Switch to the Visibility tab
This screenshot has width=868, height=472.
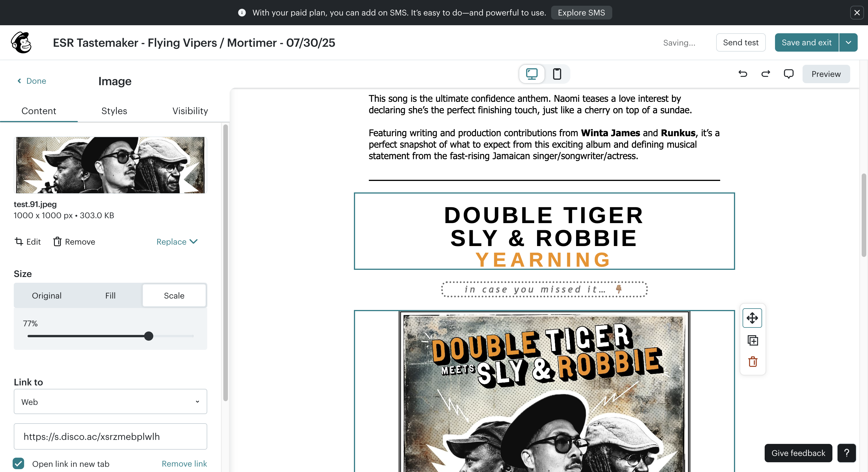pos(190,111)
